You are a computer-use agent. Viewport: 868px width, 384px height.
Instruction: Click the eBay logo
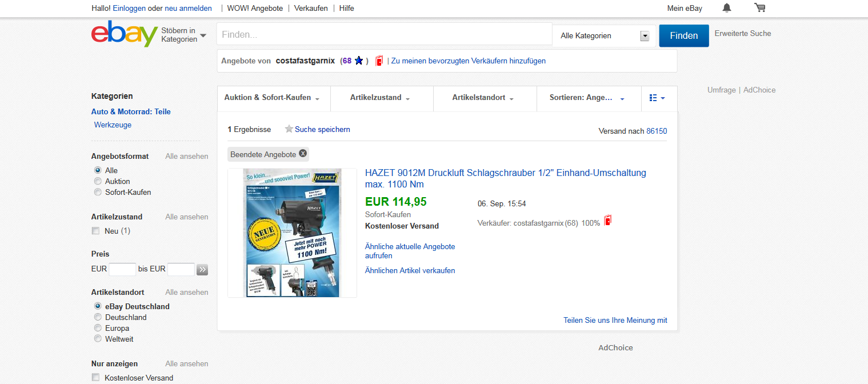[x=124, y=34]
